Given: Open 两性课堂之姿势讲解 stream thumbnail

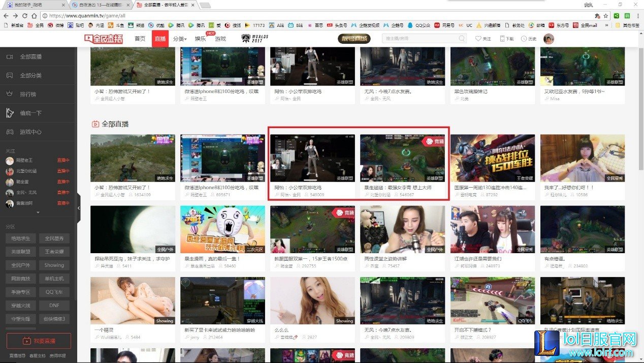Looking at the screenshot, I should pos(402,229).
